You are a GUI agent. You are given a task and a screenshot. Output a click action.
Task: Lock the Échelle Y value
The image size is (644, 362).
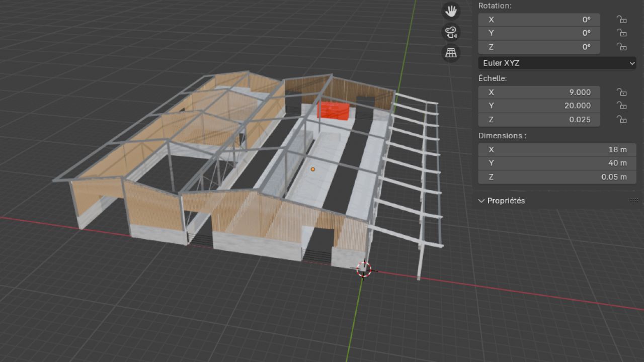622,106
